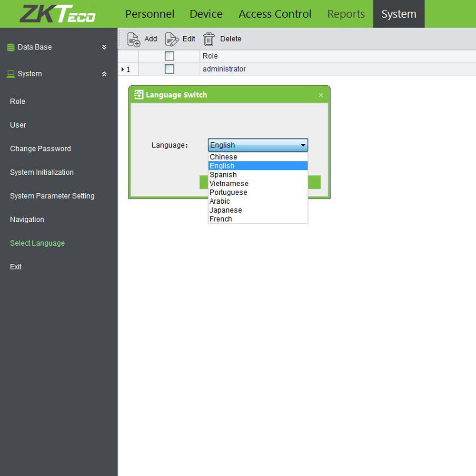
Task: Open Change Password in the sidebar
Action: 40,149
